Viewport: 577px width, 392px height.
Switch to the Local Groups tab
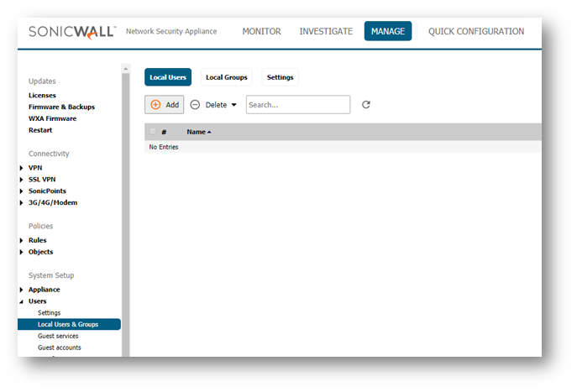tap(226, 77)
